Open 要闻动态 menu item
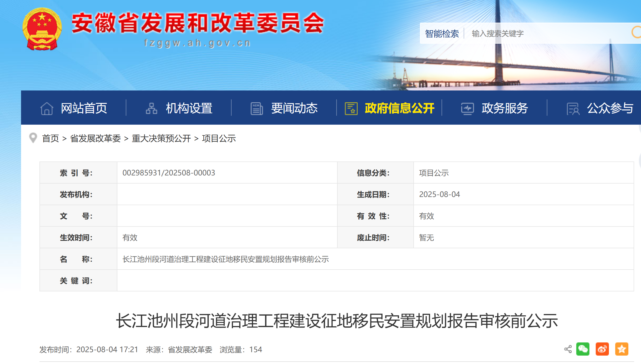Image resolution: width=641 pixels, height=364 pixels. 294,108
